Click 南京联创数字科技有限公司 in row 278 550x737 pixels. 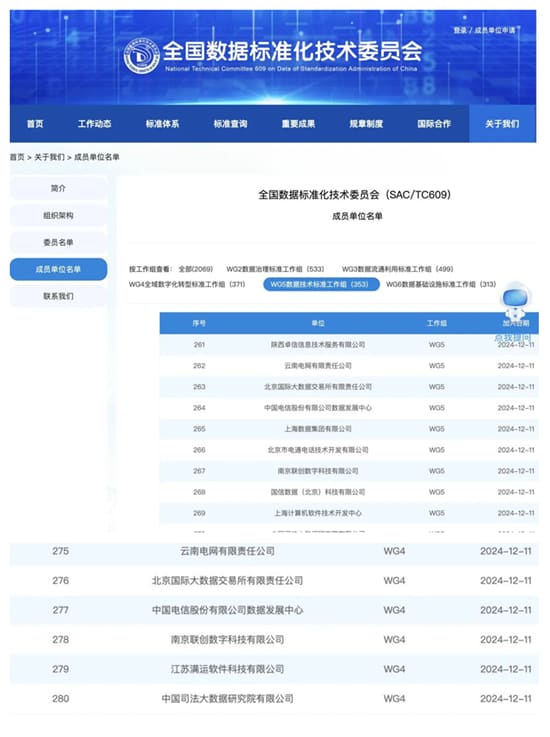coord(227,640)
